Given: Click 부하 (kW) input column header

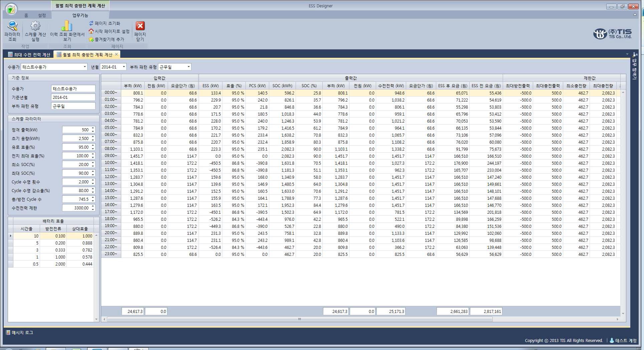Looking at the screenshot, I should [133, 85].
